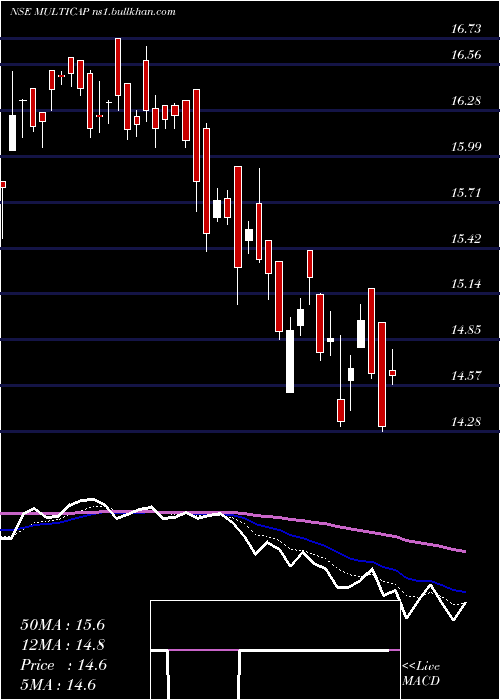Click the 15.42 price axis label
Viewport: 500px width, 700px height.
(x=466, y=239)
